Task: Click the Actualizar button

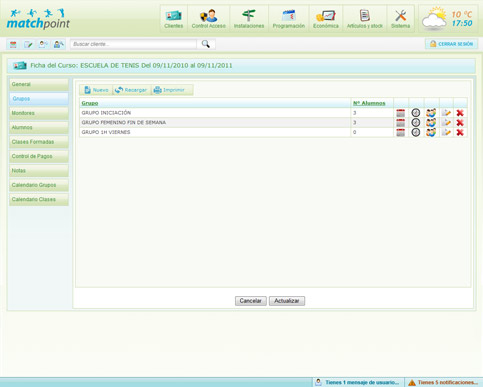Action: pos(287,301)
